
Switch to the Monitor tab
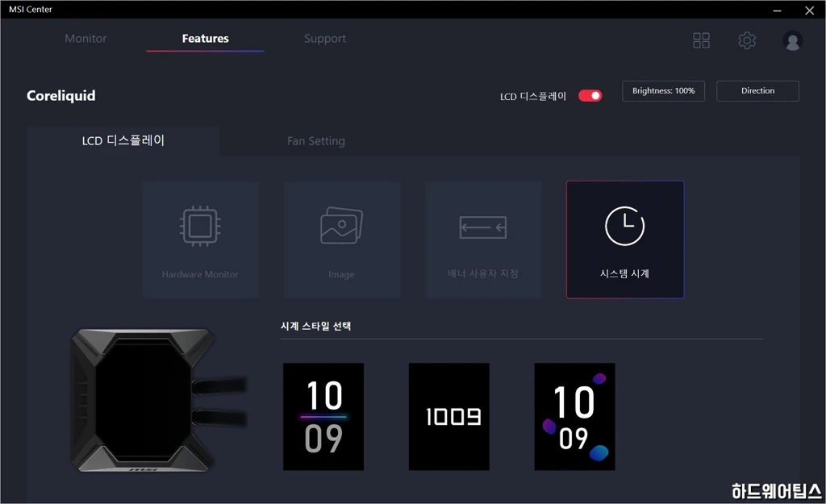click(x=86, y=39)
